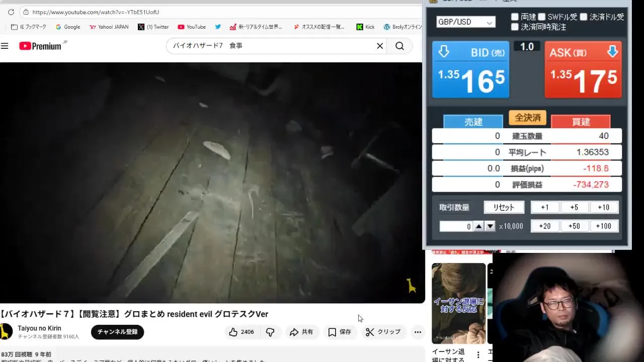Click the Twitter bird bookmark icon
This screenshot has height=362, width=644.
click(x=218, y=27)
